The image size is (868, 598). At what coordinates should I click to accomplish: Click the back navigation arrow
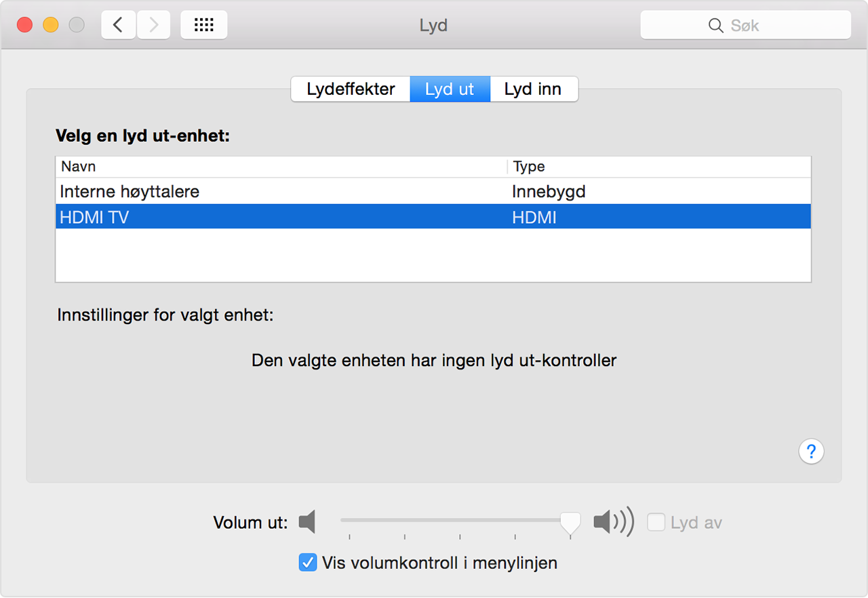click(119, 25)
